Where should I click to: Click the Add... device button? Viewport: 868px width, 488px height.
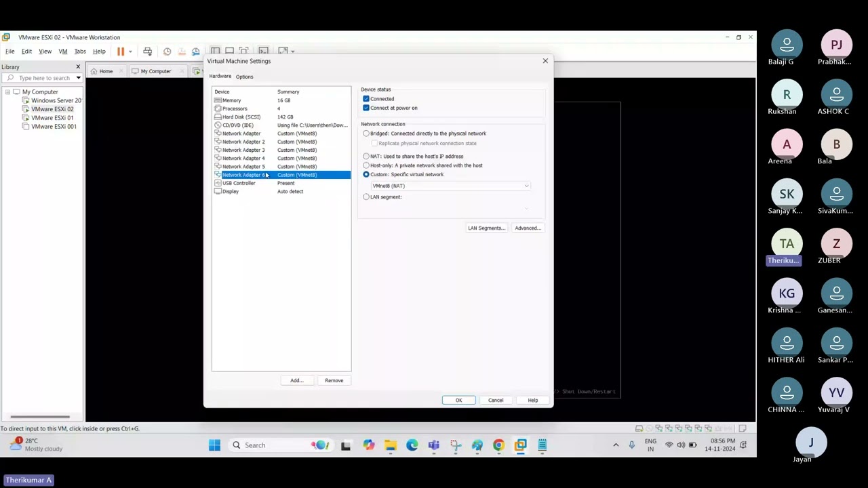pyautogui.click(x=296, y=380)
